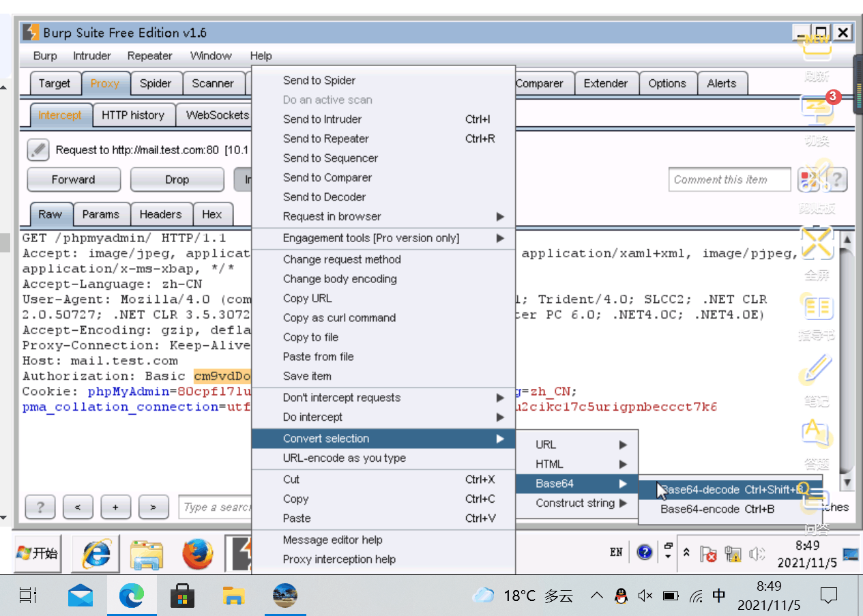The height and width of the screenshot is (616, 863).
Task: Open the Params tab
Action: click(x=100, y=214)
